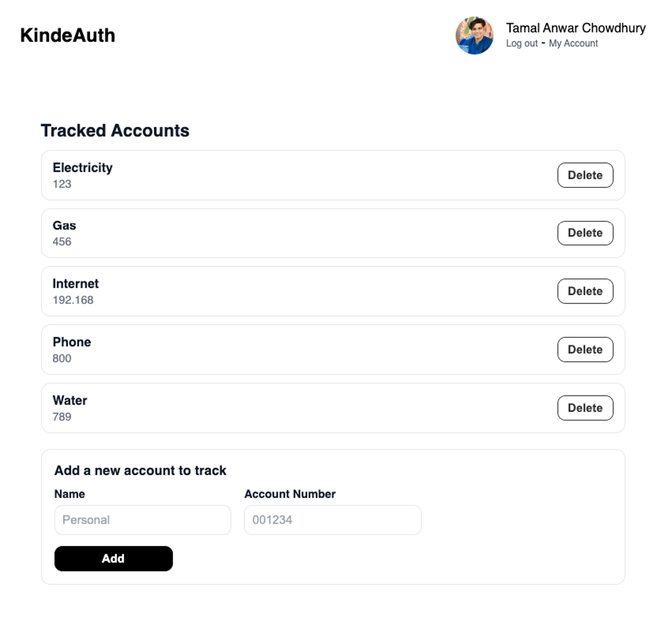The height and width of the screenshot is (621, 672).
Task: Click the profile avatar picture
Action: [x=475, y=34]
